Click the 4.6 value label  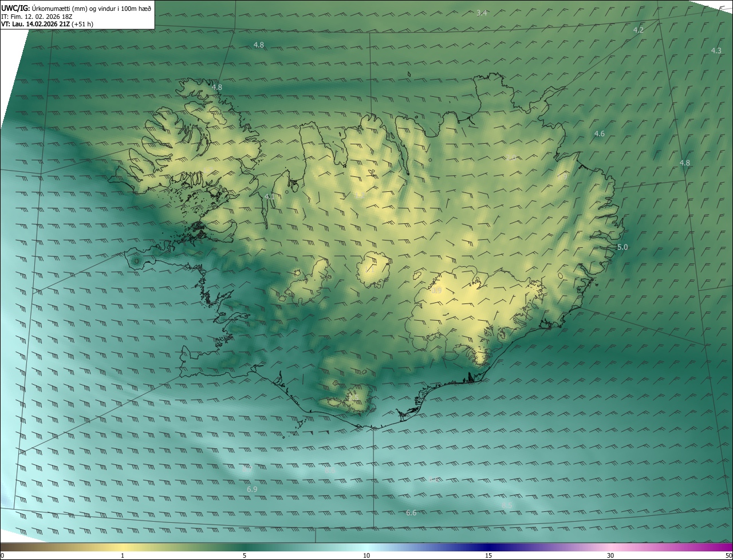click(x=600, y=133)
